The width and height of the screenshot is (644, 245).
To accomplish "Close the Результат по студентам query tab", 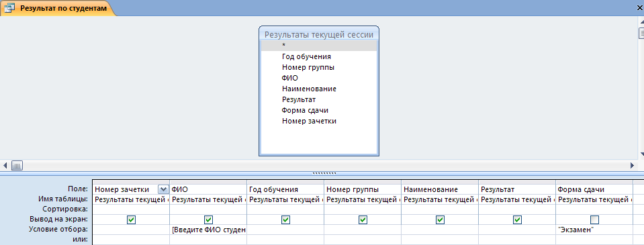I will point(640,8).
